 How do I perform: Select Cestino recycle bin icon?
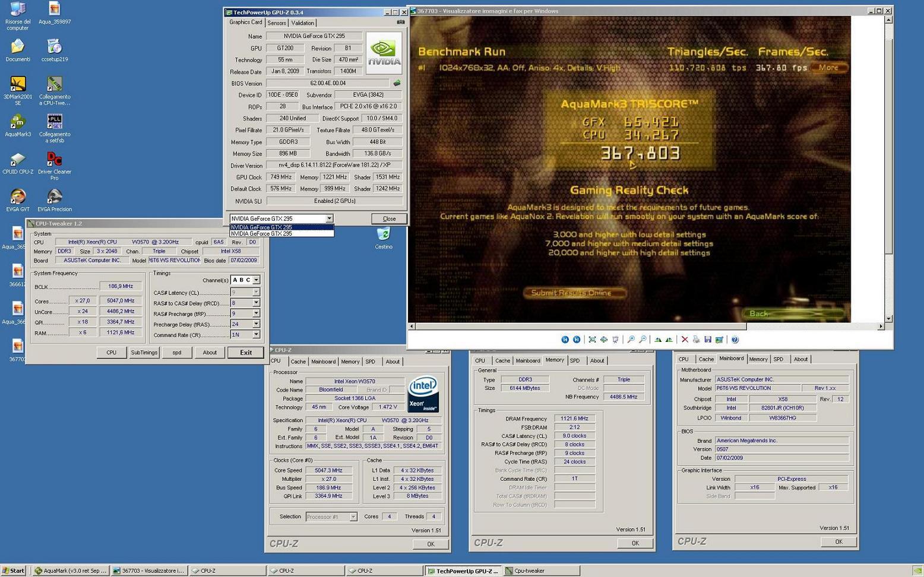[x=384, y=239]
